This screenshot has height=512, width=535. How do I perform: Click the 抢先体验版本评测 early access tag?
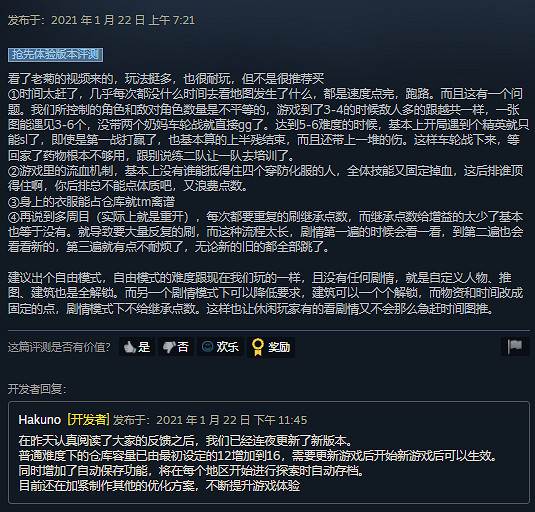[55, 55]
